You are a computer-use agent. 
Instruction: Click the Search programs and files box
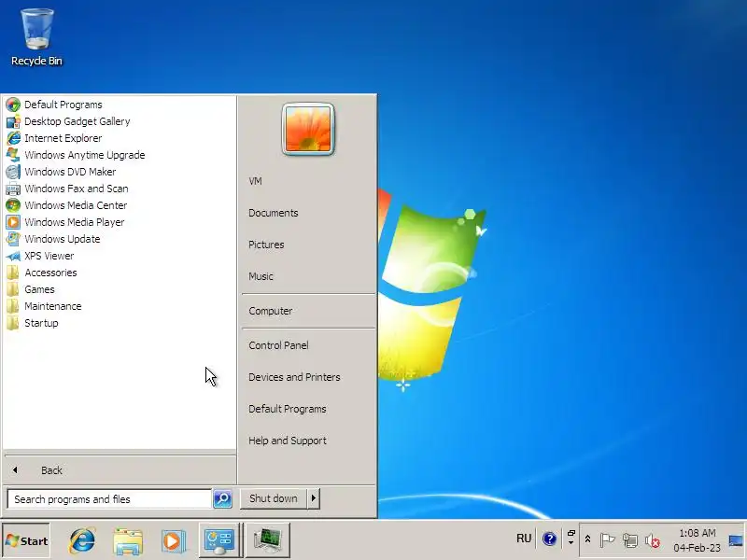[x=109, y=499]
